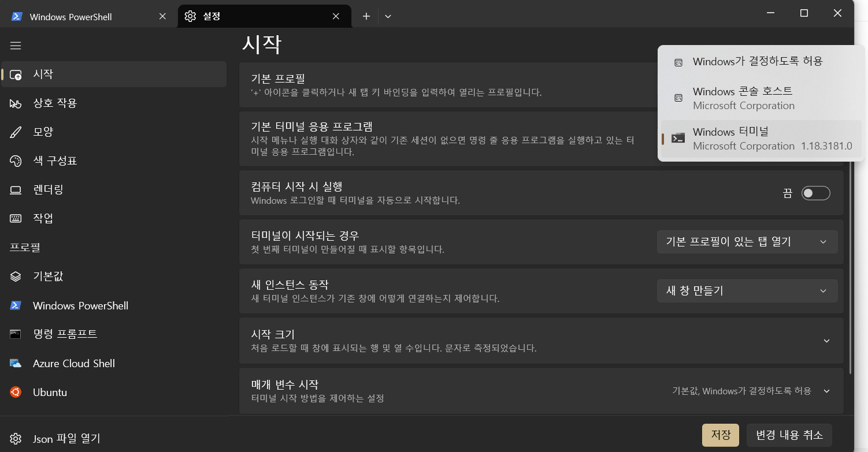Click the hamburger navigation menu icon
The image size is (868, 452).
click(x=16, y=46)
